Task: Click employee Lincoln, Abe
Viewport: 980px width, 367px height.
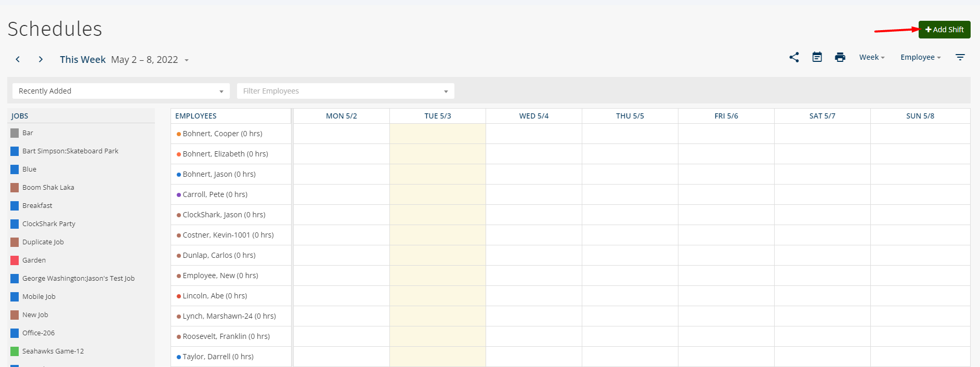Action: (x=215, y=296)
